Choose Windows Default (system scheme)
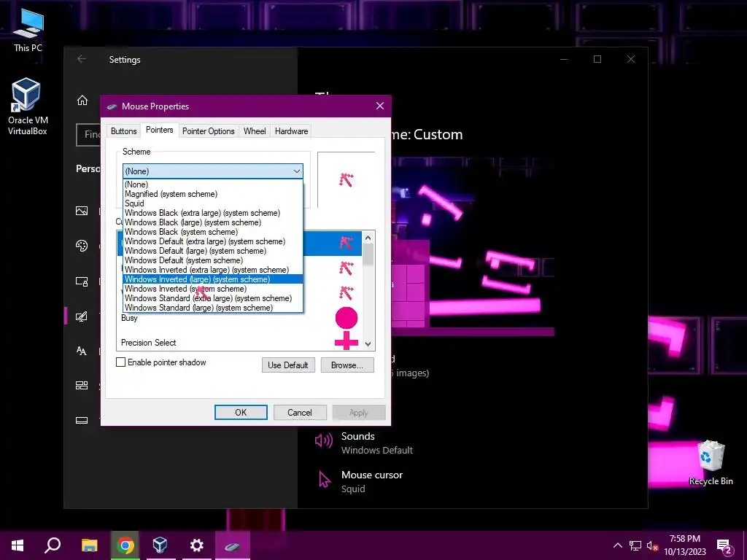Screen dimensions: 747x560 pos(212,260)
